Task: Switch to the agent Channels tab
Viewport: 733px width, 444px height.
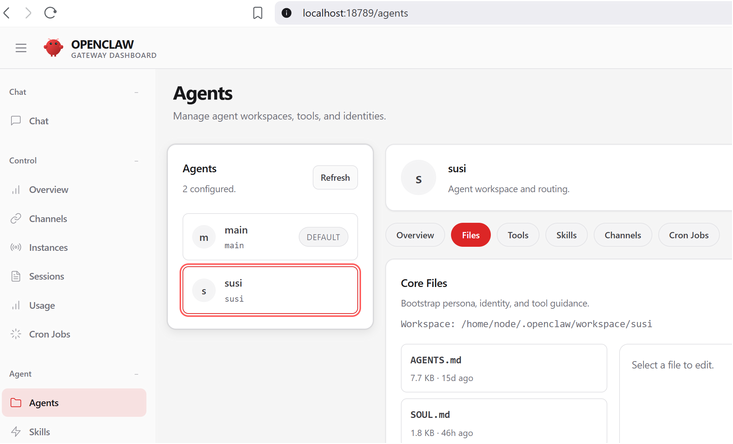Action: tap(623, 235)
